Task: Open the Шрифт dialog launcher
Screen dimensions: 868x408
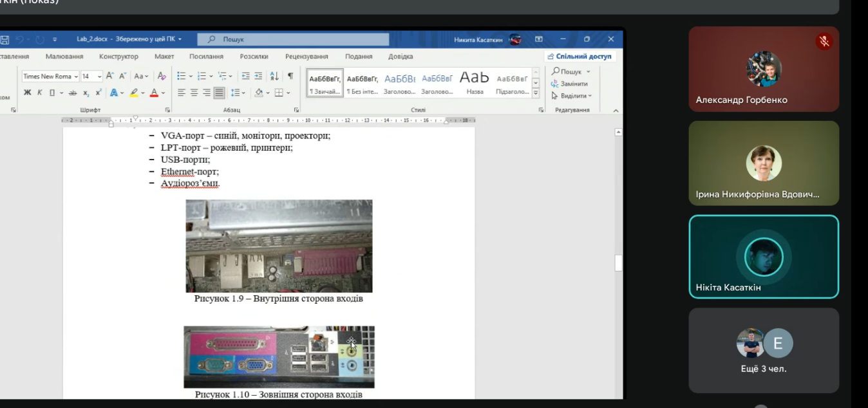Action: 167,110
